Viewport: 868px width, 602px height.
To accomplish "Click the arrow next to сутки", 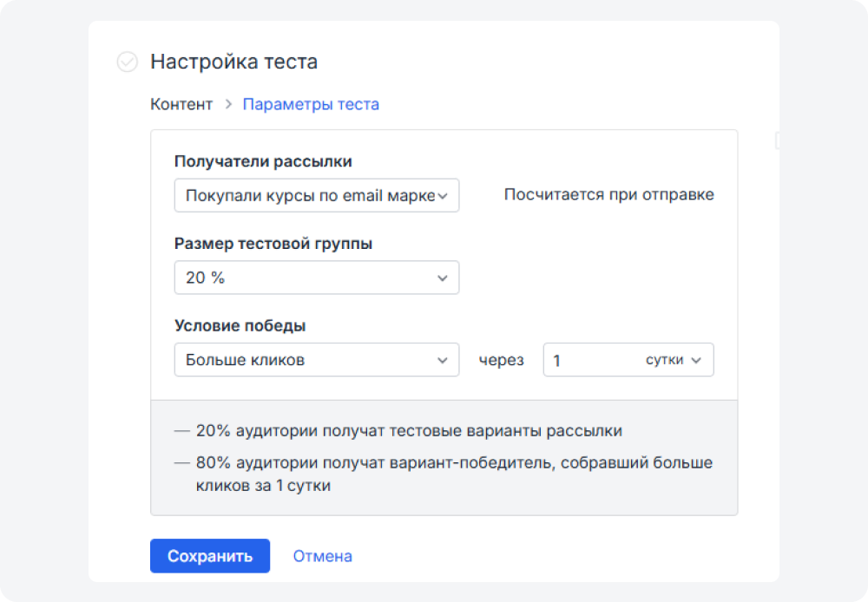I will 696,360.
